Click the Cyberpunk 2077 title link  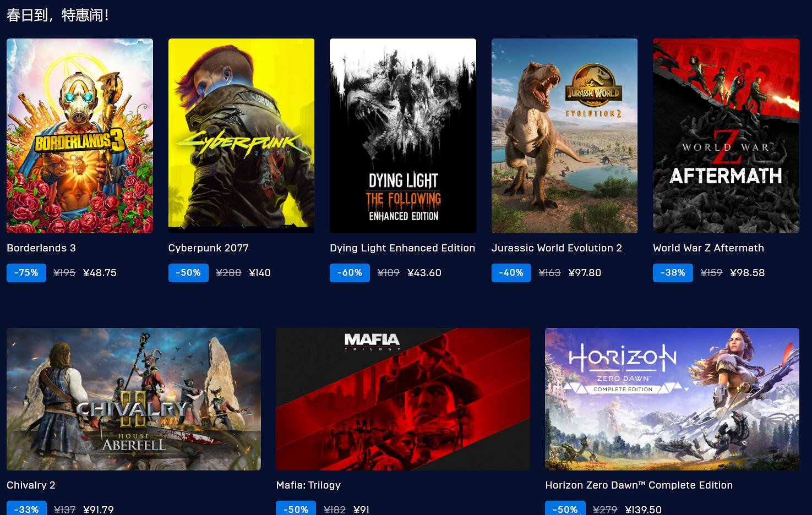[209, 248]
